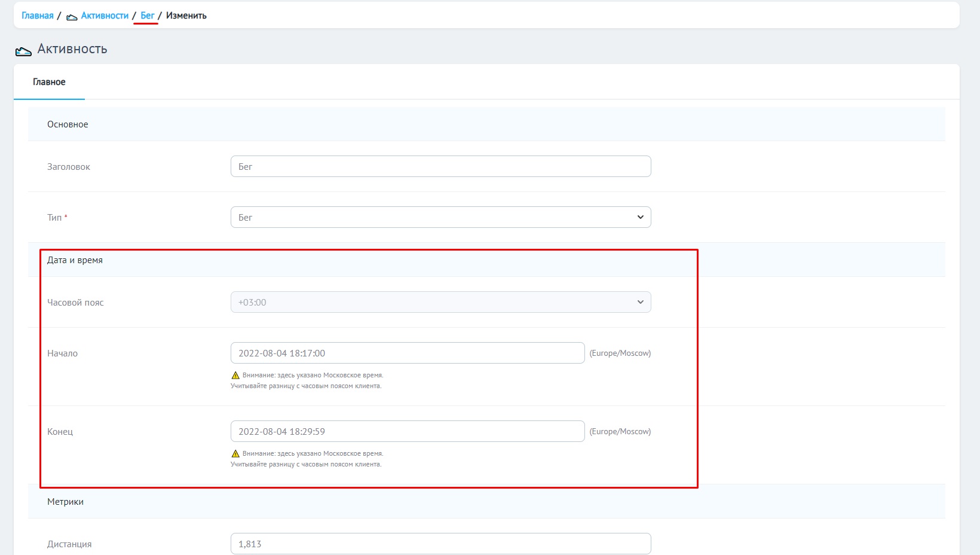
Task: Click into the Начало datetime field
Action: [x=407, y=353]
